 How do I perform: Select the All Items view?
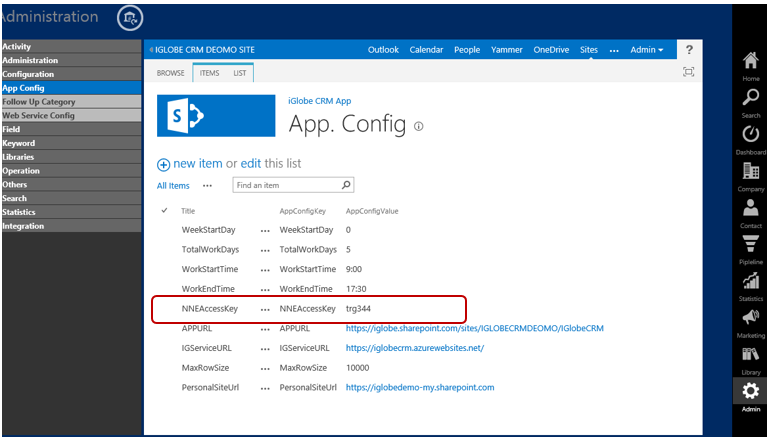coord(173,185)
